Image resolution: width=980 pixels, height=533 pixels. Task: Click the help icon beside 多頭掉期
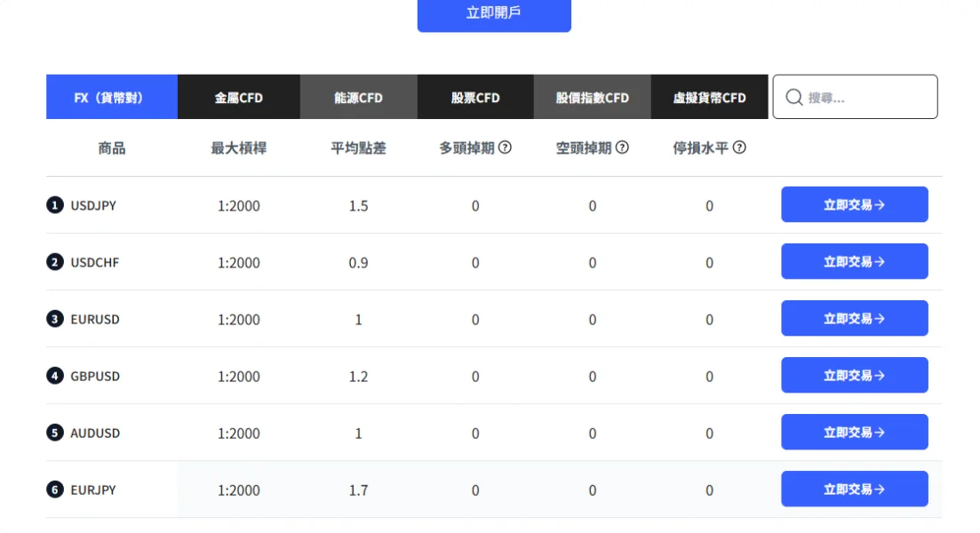tap(505, 147)
